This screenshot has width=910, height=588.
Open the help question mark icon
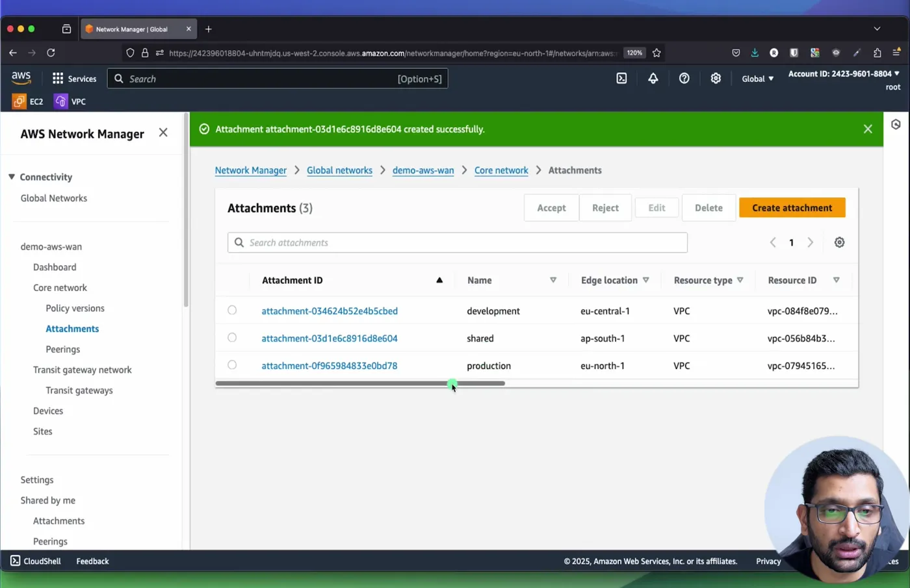pos(684,79)
